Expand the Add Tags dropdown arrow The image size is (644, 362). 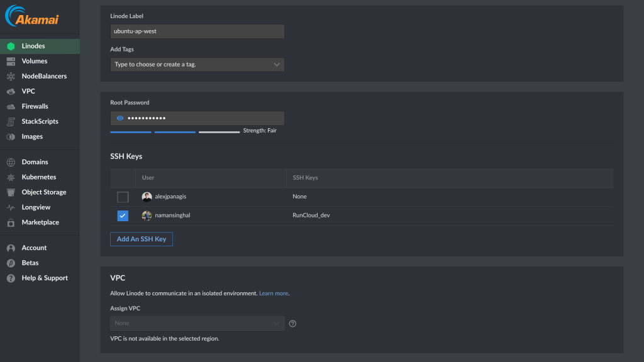pos(277,65)
